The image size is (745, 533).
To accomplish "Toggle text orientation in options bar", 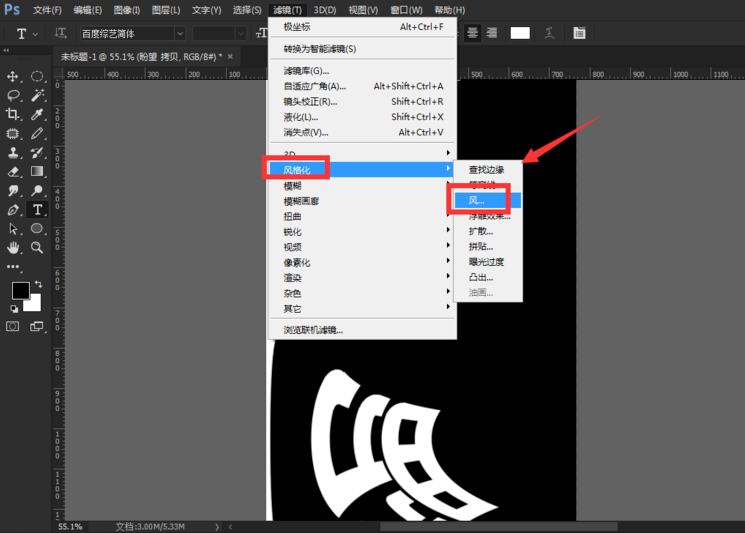I will 60,33.
